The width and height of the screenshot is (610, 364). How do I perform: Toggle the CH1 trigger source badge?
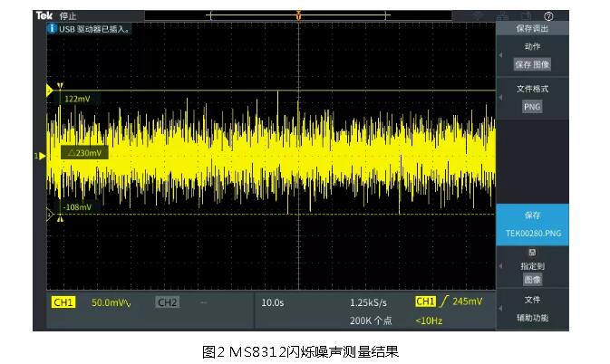click(424, 302)
